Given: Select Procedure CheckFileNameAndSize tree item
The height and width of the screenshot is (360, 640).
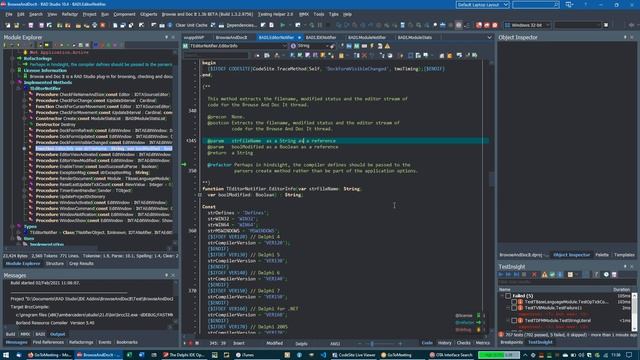Looking at the screenshot, I should click(x=102, y=94).
